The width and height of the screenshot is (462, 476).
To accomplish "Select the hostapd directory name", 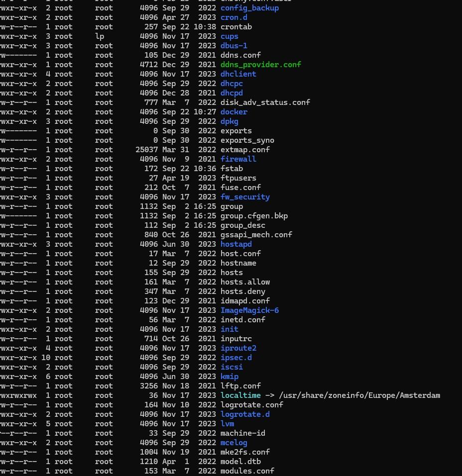I will pos(236,244).
